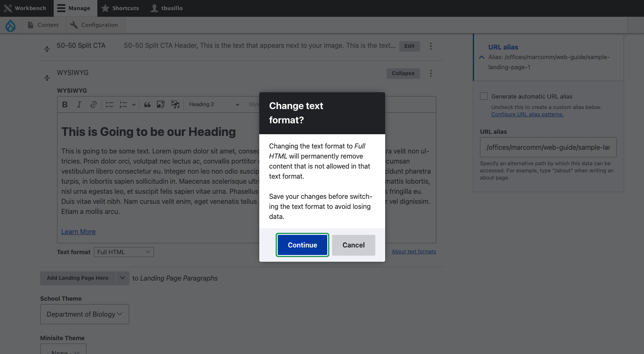Click Configure URL alias patterns link
This screenshot has height=354, width=644.
point(527,114)
